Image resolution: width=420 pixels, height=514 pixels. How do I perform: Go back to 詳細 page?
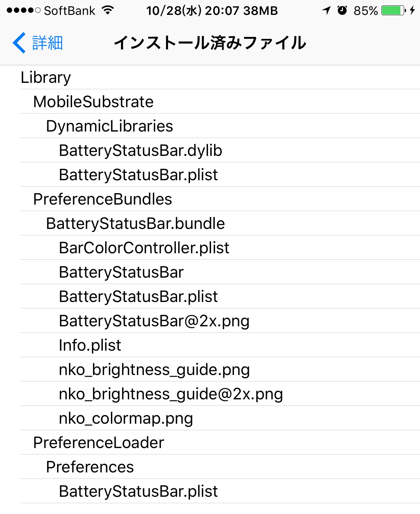point(38,43)
